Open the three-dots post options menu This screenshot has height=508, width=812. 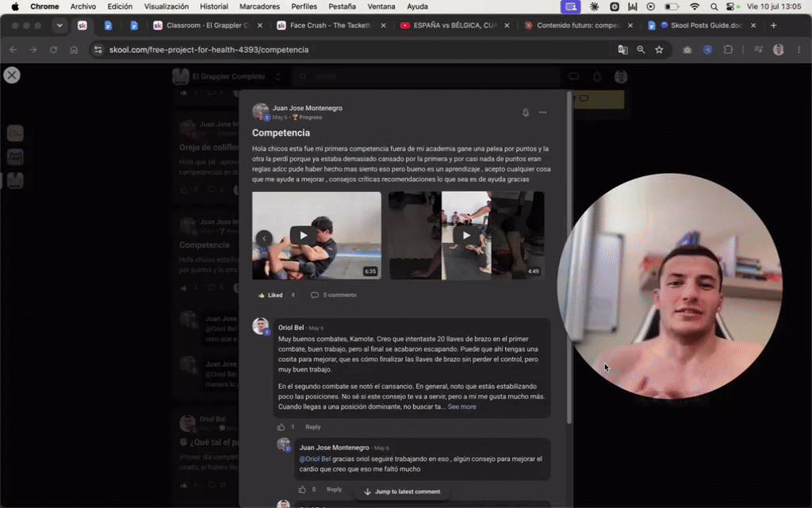(542, 113)
